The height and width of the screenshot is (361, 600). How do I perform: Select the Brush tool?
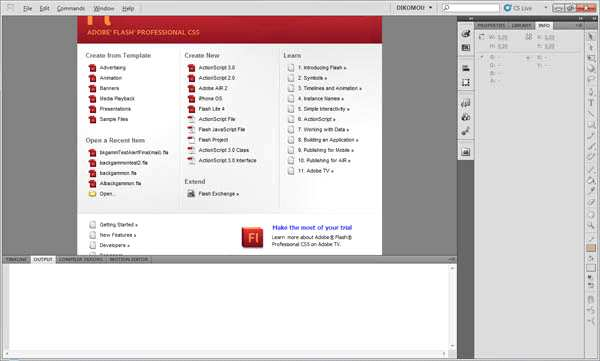point(591,146)
